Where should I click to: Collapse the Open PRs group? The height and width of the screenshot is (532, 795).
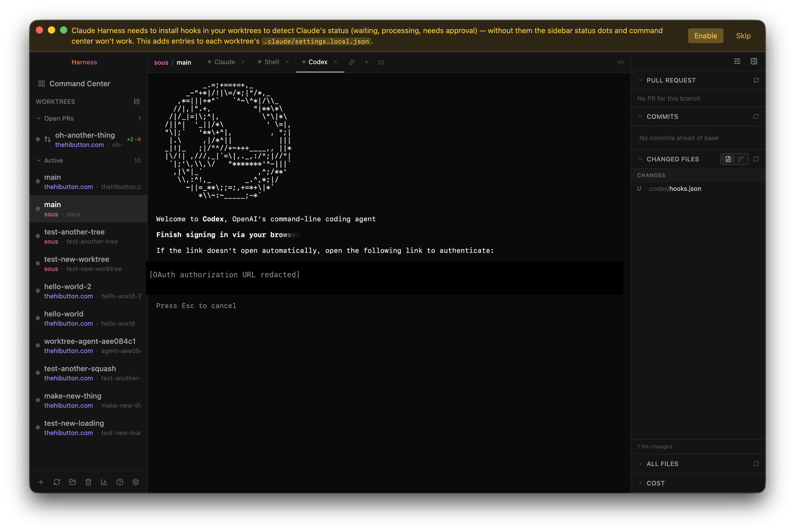pos(39,118)
